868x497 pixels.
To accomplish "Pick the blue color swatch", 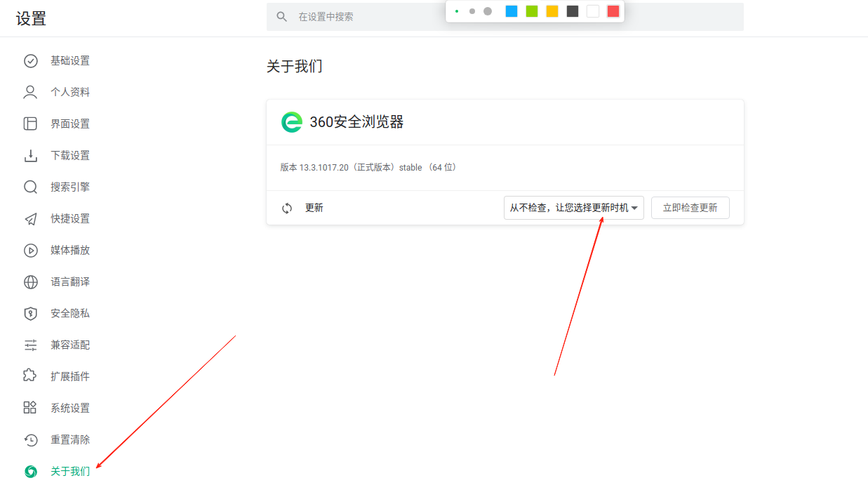I will (x=512, y=11).
